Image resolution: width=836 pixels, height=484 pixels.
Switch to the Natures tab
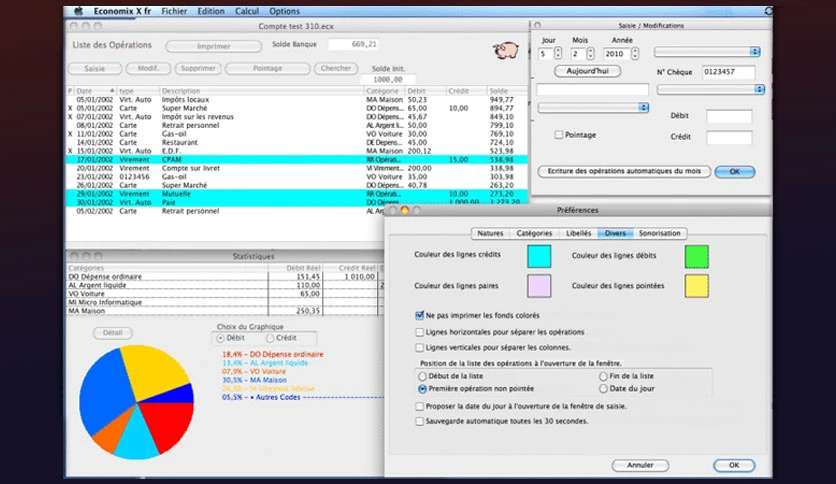click(x=490, y=233)
